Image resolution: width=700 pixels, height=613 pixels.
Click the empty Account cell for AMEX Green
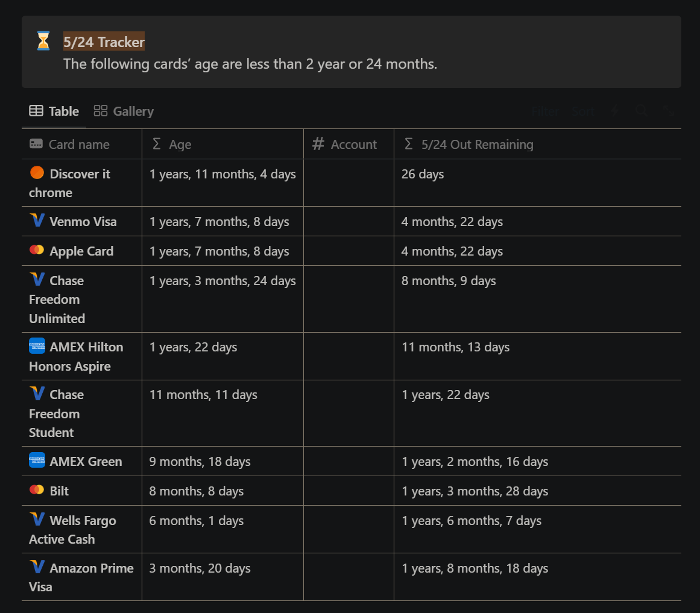tap(348, 461)
